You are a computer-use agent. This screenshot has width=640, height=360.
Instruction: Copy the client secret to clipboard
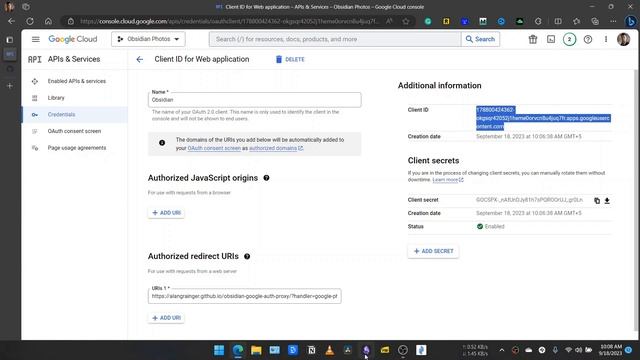(x=597, y=200)
